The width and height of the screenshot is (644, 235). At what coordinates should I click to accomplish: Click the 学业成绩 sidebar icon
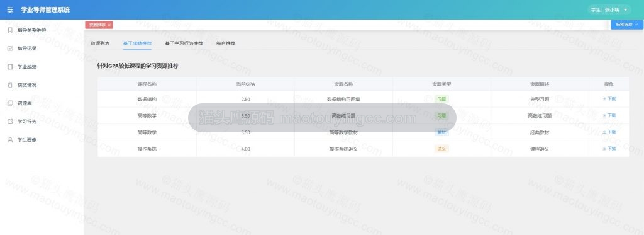click(10, 67)
